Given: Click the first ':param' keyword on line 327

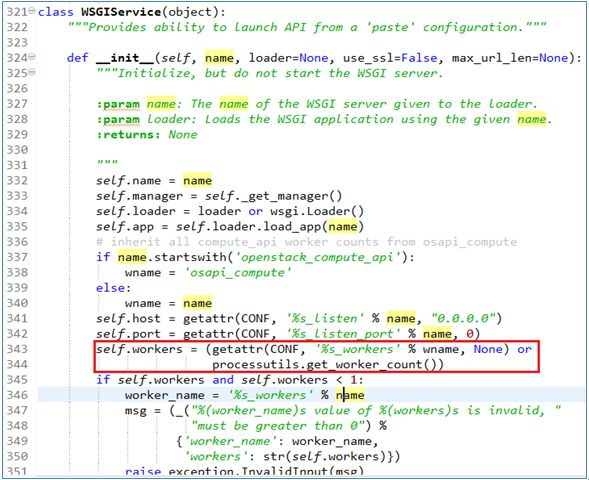Looking at the screenshot, I should 118,104.
